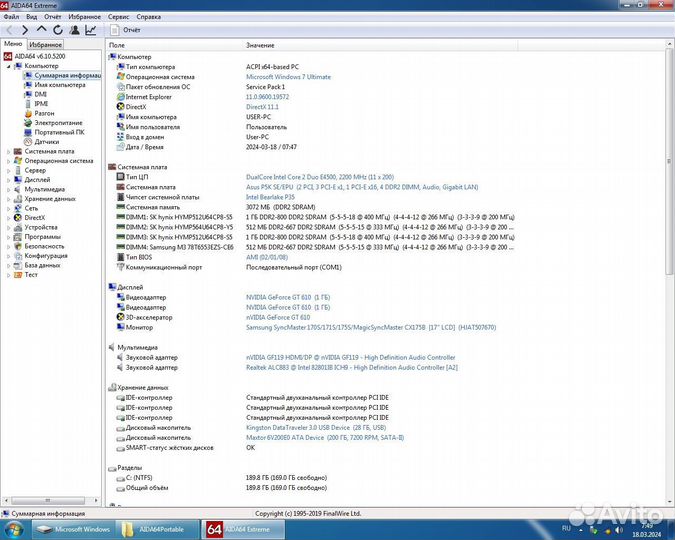Image resolution: width=675 pixels, height=540 pixels.
Task: Open the Избранное menu in menu bar
Action: click(x=84, y=17)
